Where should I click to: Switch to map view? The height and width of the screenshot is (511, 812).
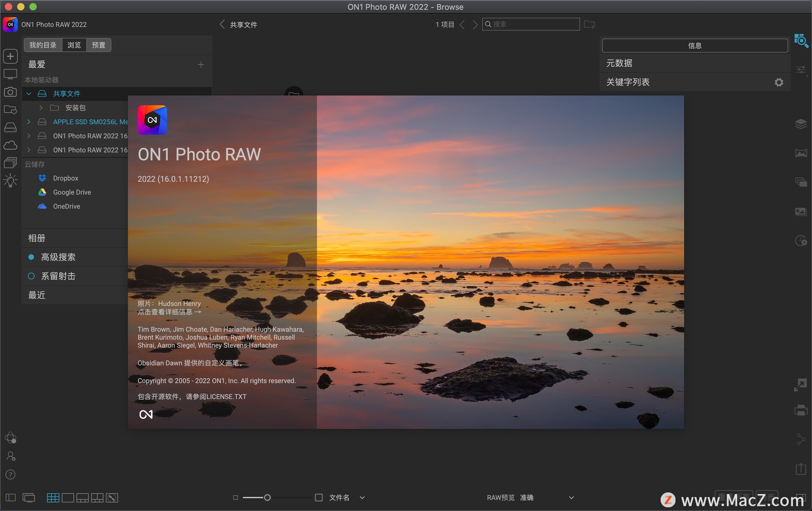click(x=112, y=497)
